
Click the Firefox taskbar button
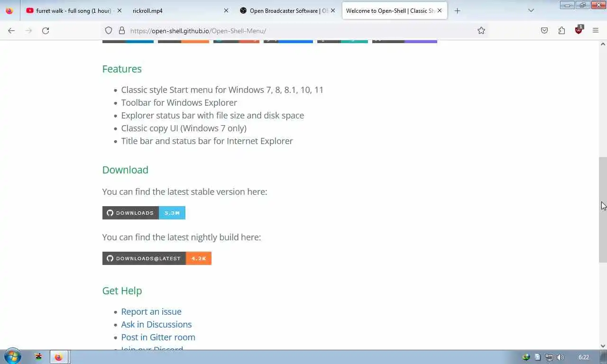[x=59, y=357]
